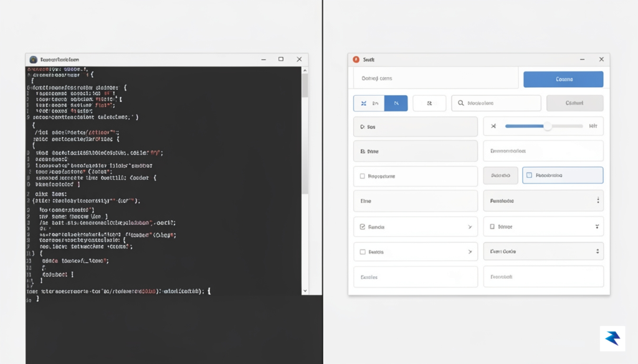Image resolution: width=638 pixels, height=364 pixels.
Task: Focus the empty input field below the slider
Action: click(543, 151)
